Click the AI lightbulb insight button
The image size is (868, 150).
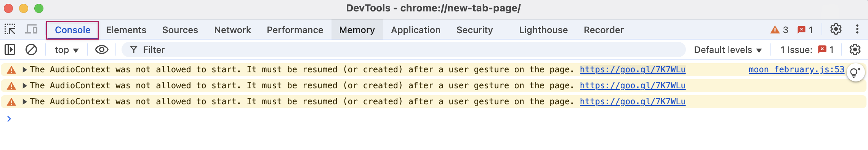coord(855,72)
